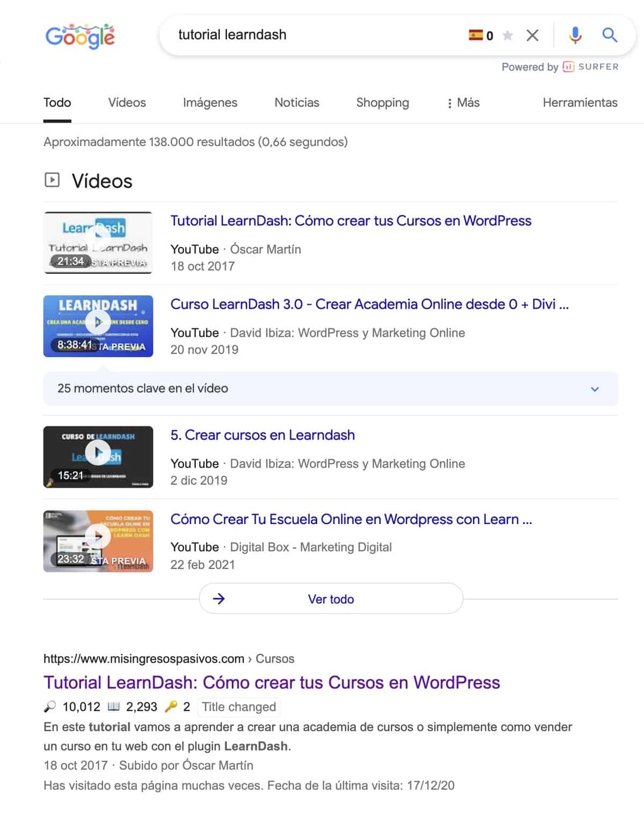
Task: Click the results count text Aproximadamente 138.000
Action: [195, 142]
